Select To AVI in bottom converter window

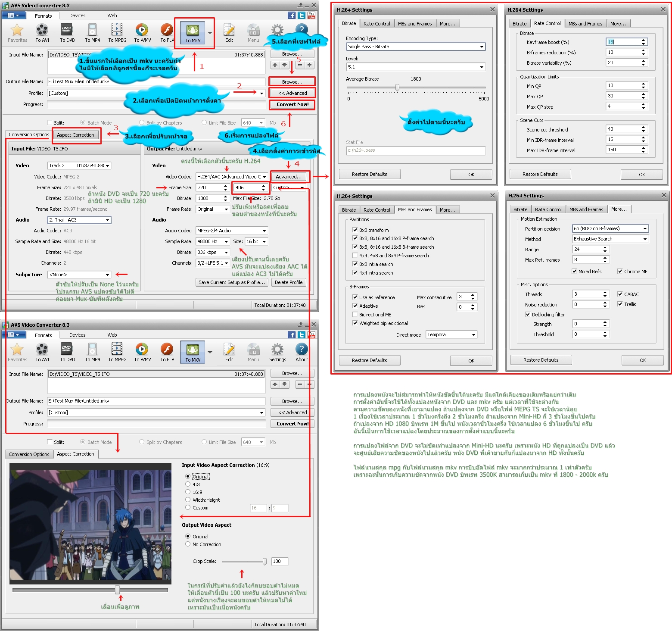click(x=42, y=353)
